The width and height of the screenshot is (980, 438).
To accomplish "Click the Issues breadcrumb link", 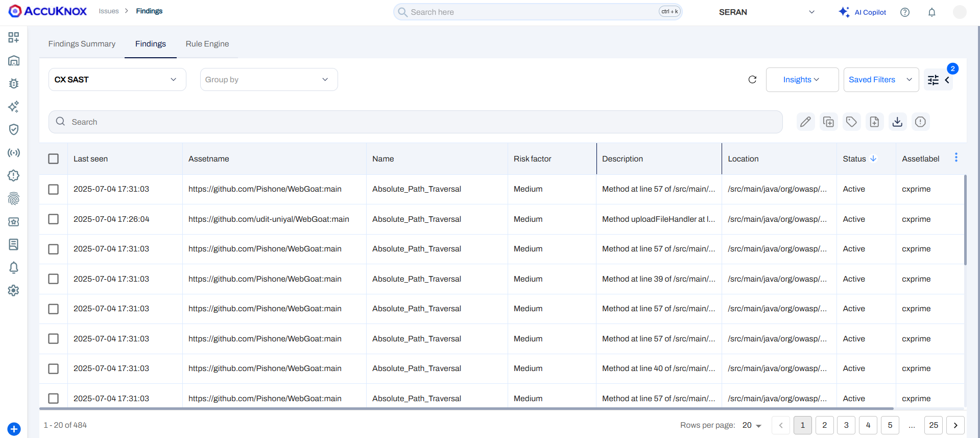I will tap(109, 11).
